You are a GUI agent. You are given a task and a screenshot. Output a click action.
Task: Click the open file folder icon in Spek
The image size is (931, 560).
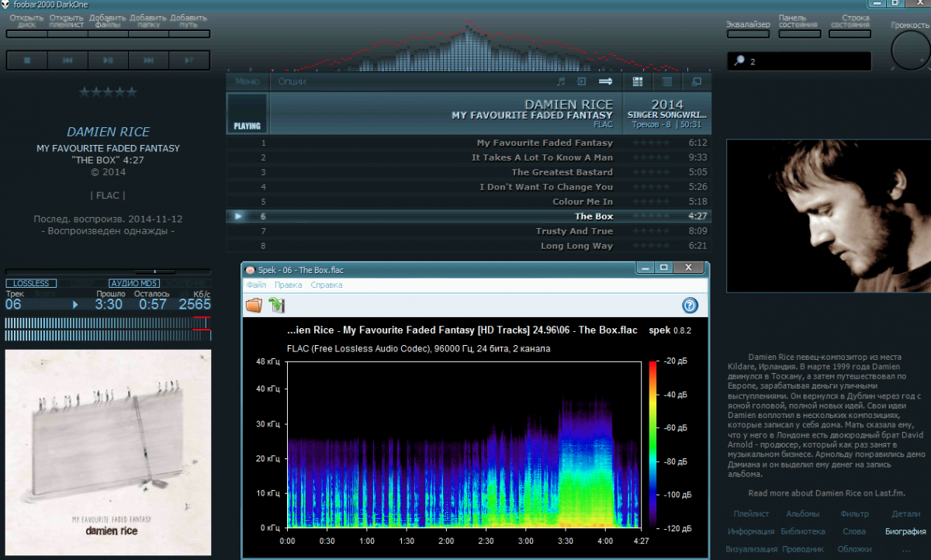[x=254, y=306]
